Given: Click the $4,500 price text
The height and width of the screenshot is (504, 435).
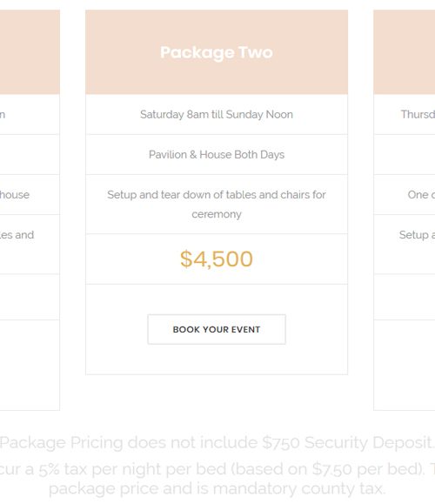Looking at the screenshot, I should (x=217, y=259).
